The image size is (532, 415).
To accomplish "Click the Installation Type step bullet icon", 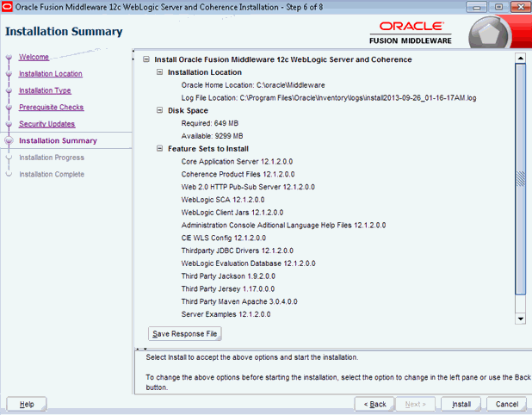I will pyautogui.click(x=9, y=90).
